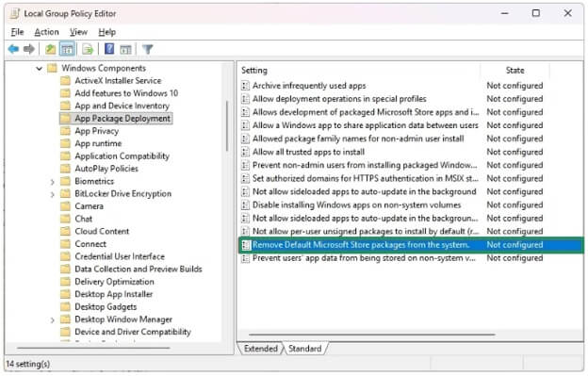Viewport: 588px width, 376px height.
Task: Click the ActiveX Installer Service folder icon
Action: point(65,81)
